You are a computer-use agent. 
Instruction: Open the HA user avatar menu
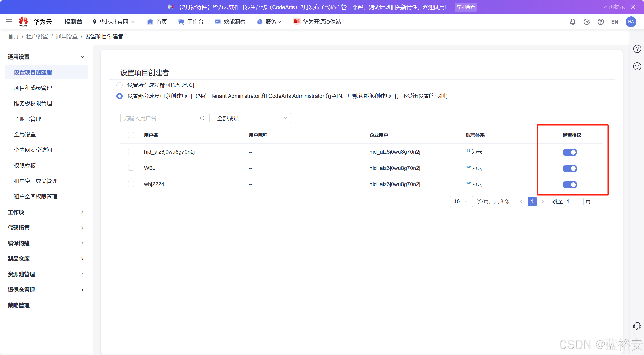[x=631, y=22]
